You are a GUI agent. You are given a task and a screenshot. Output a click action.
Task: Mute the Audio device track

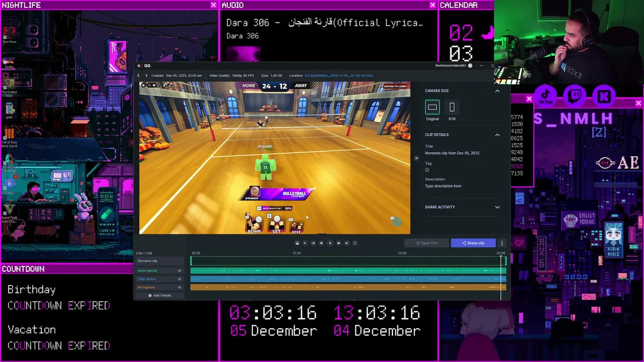tap(179, 270)
